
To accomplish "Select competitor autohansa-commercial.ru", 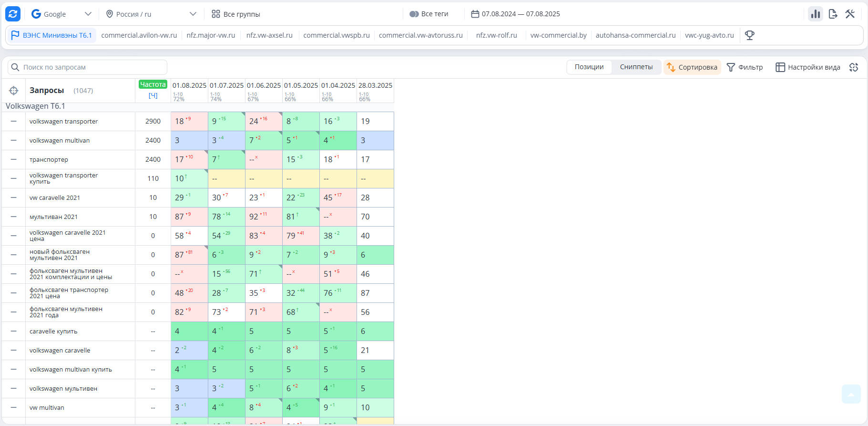I will tap(636, 35).
